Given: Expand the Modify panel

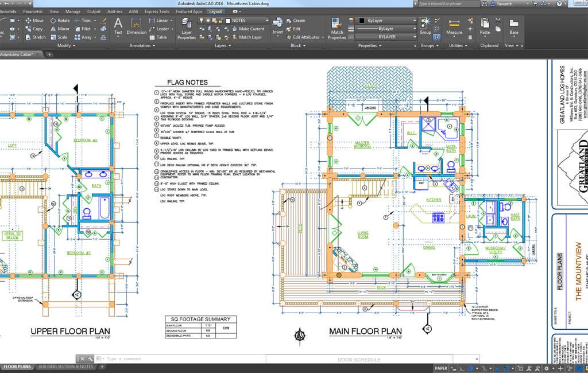Looking at the screenshot, I should 66,46.
